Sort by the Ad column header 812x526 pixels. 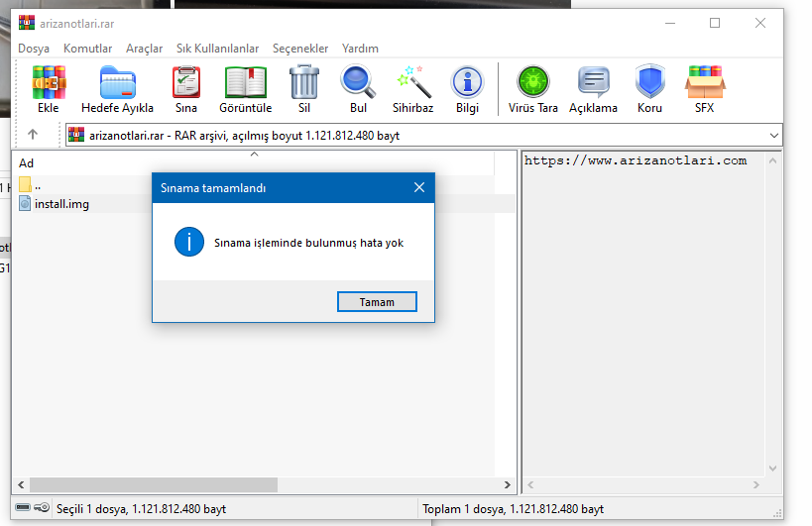(254, 162)
